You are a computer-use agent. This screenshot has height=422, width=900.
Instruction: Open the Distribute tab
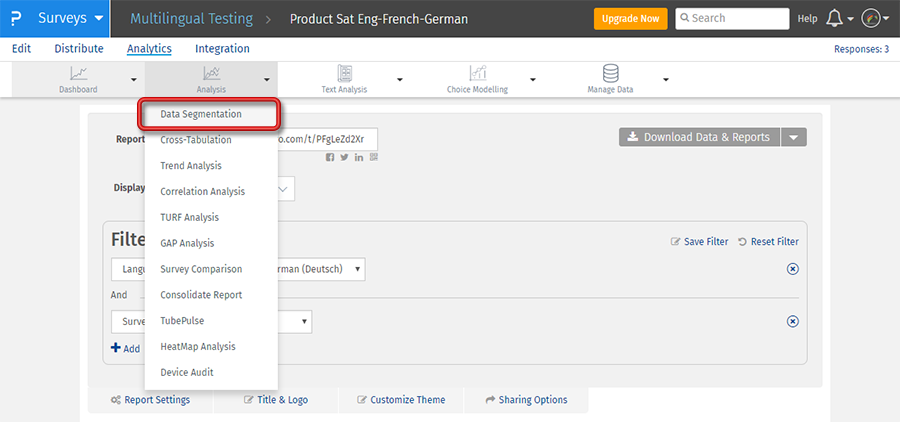tap(78, 48)
